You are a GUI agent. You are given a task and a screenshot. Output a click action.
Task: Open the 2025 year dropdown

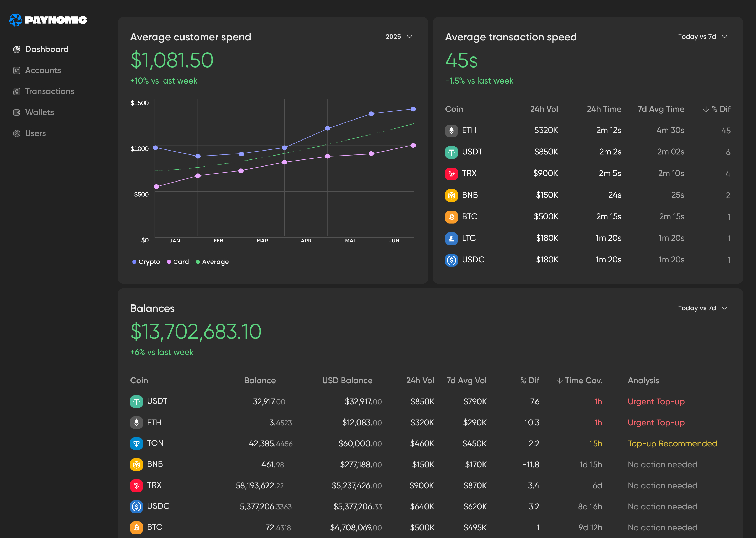tap(398, 37)
